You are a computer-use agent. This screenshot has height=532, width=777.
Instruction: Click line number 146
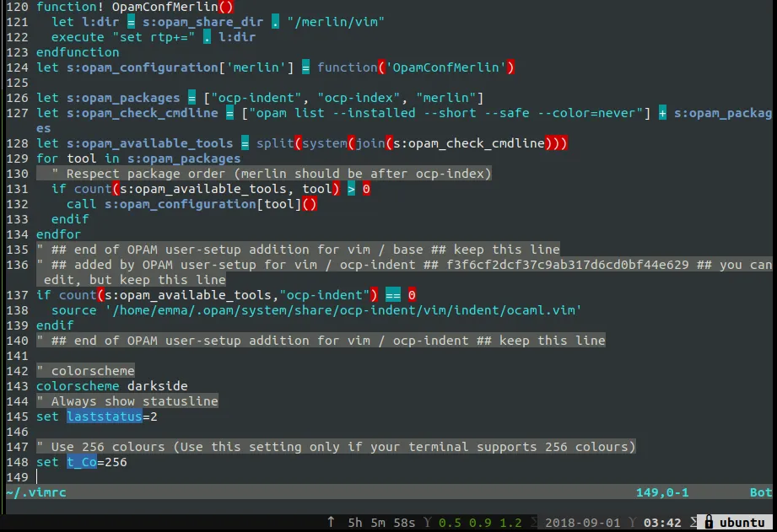(x=18, y=432)
